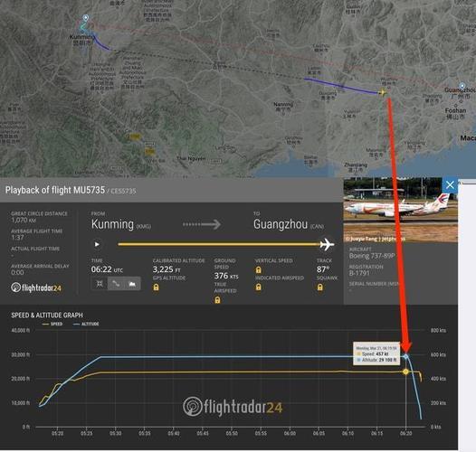Close the flight playback panel
476x452 pixels.
[x=450, y=184]
